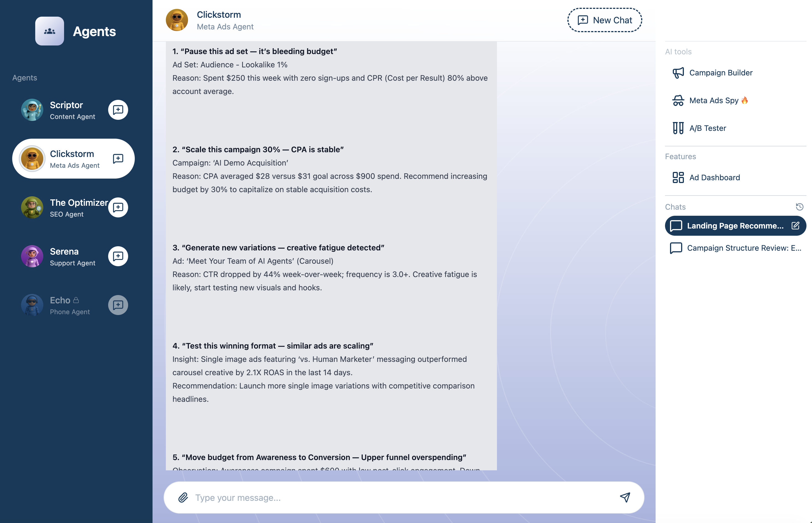The width and height of the screenshot is (812, 523).
Task: Click new chat icon beside The Optimizer
Action: click(x=118, y=207)
